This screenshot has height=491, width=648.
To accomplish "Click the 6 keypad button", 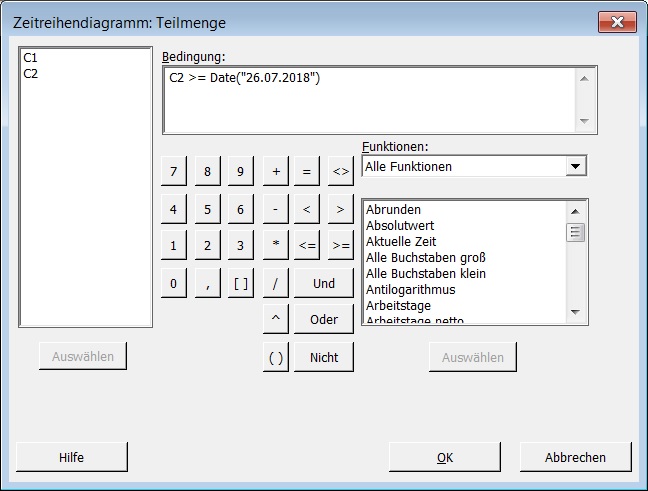I will coord(241,209).
